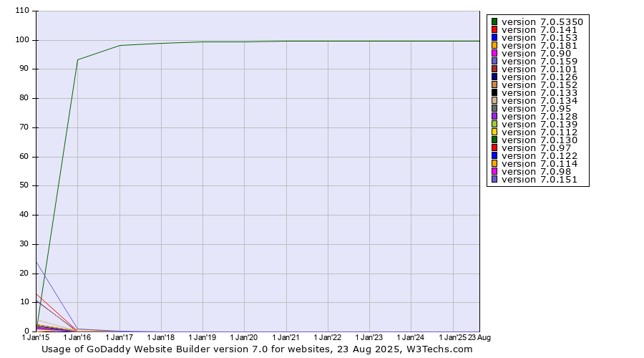Click the x-axis label 1 Jan'23
The image size is (644, 358).
click(x=369, y=337)
